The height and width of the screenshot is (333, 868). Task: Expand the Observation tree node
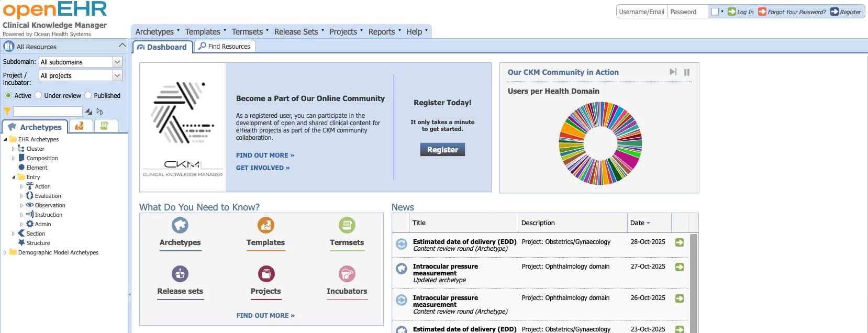(x=21, y=206)
